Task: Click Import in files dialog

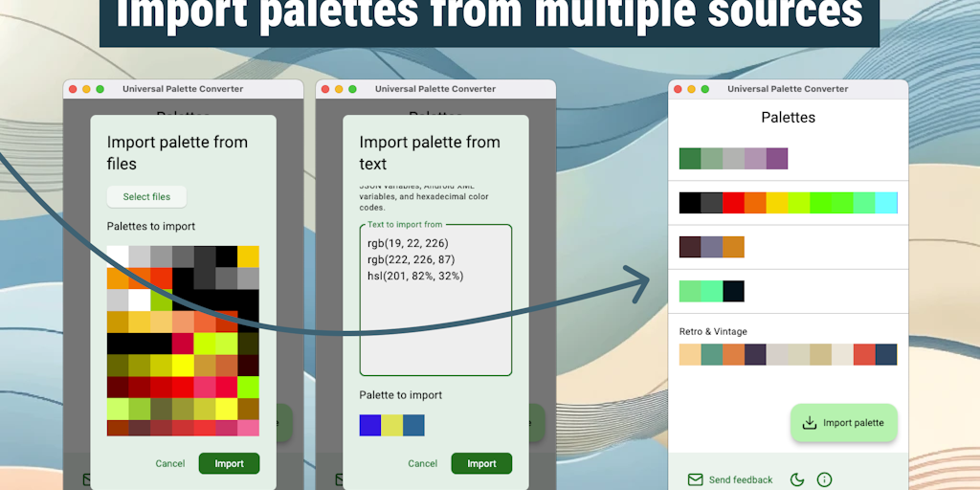Action: (230, 464)
